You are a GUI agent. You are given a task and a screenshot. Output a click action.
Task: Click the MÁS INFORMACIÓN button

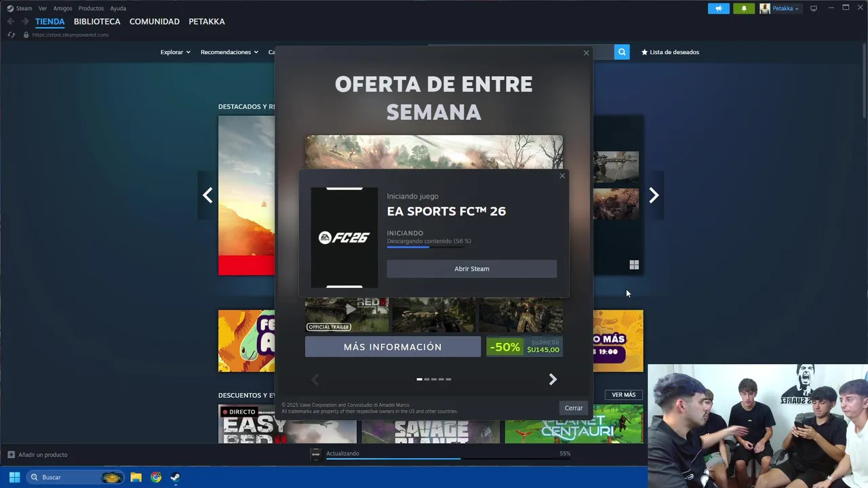coord(393,347)
